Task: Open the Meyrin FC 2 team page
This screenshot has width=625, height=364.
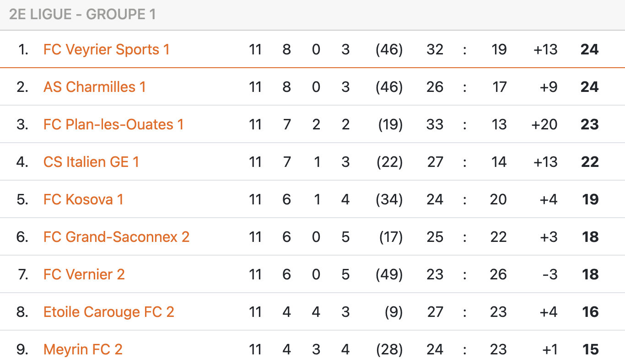Action: [x=83, y=349]
